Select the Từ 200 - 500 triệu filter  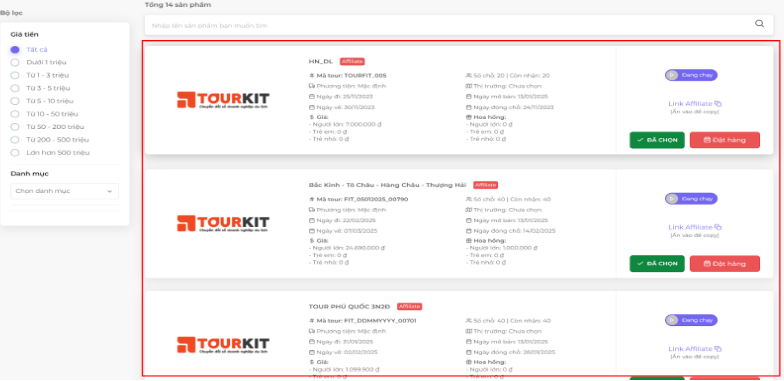point(15,140)
